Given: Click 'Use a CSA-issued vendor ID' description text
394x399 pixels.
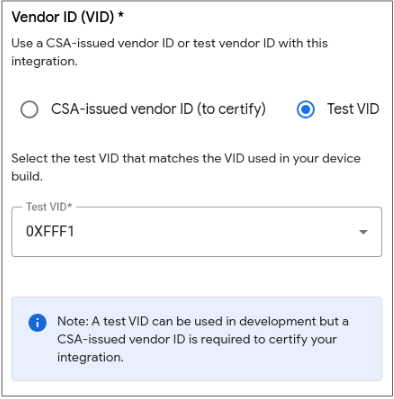Looking at the screenshot, I should click(x=93, y=43).
